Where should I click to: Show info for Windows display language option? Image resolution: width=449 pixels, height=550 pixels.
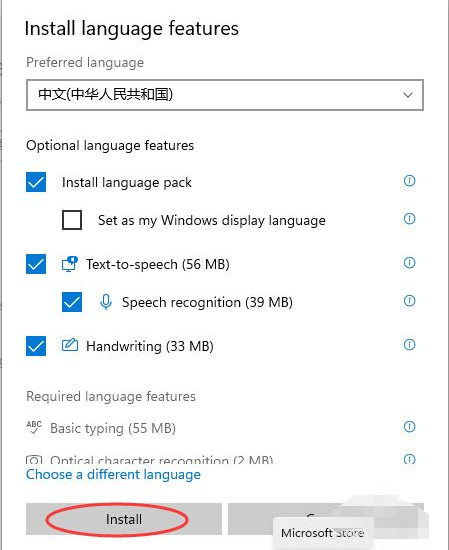click(x=409, y=219)
